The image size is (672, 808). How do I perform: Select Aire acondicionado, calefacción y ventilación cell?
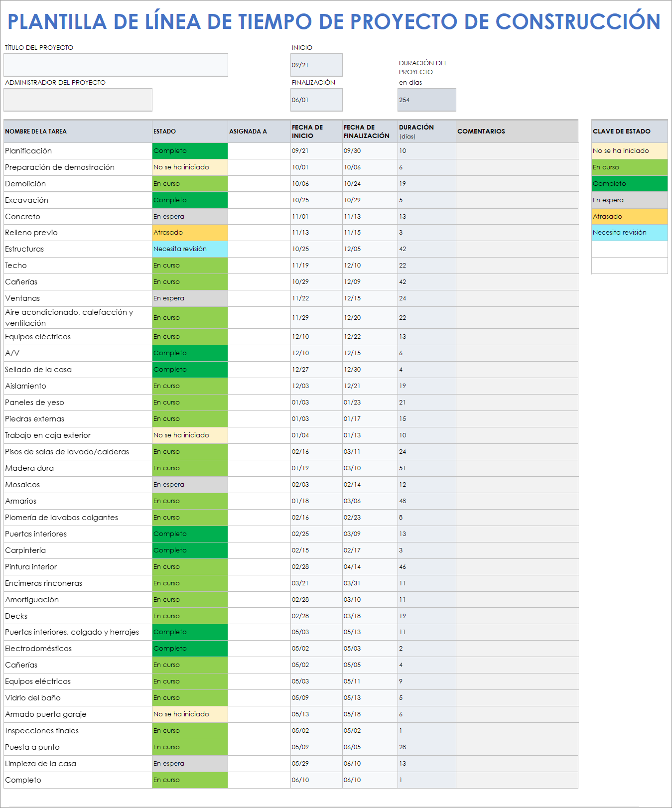point(78,318)
